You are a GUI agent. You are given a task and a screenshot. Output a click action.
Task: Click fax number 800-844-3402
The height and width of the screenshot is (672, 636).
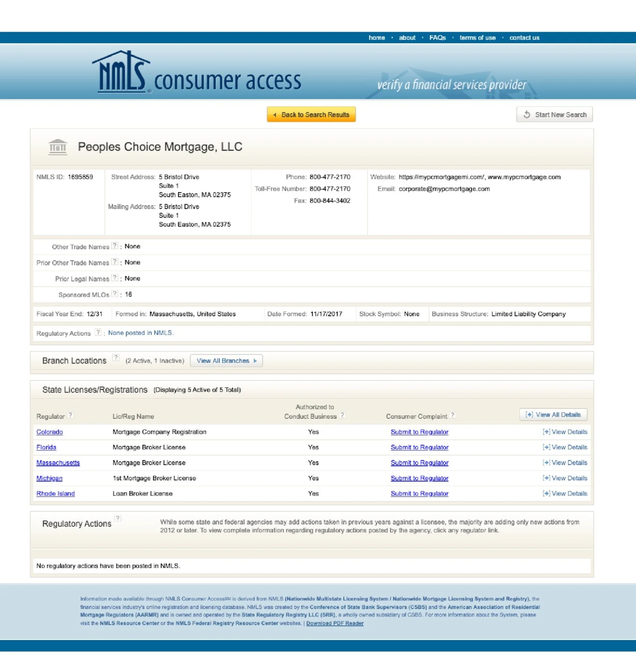coord(330,200)
